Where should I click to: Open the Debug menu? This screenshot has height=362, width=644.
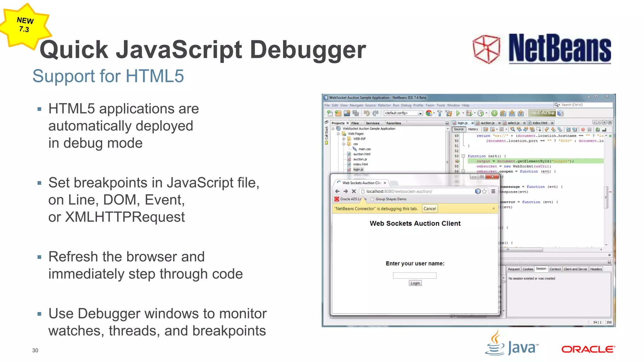(x=406, y=105)
